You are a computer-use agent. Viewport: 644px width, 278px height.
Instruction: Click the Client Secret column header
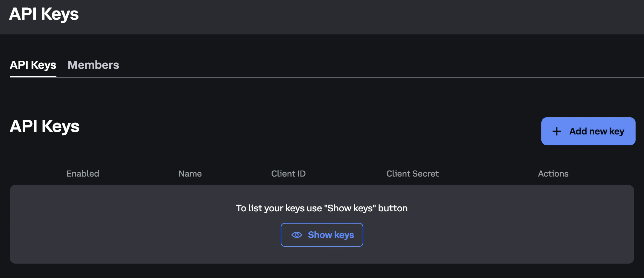tap(412, 173)
